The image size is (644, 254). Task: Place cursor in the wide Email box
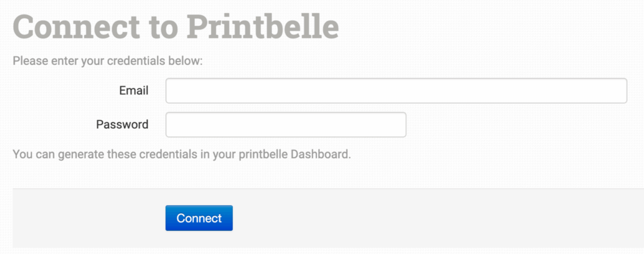pos(396,91)
